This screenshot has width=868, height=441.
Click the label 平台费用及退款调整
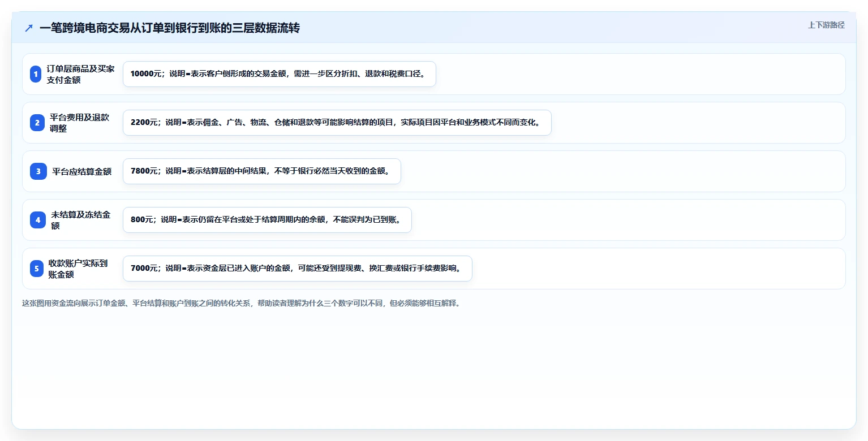point(80,123)
